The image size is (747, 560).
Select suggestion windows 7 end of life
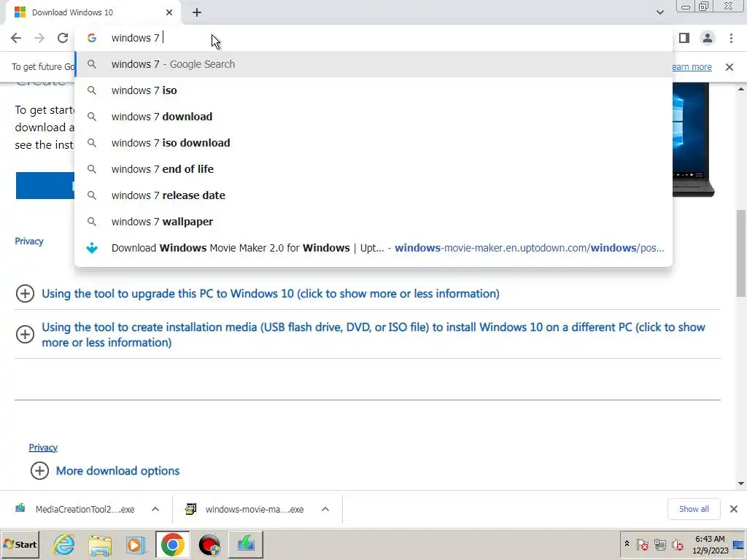(373, 169)
